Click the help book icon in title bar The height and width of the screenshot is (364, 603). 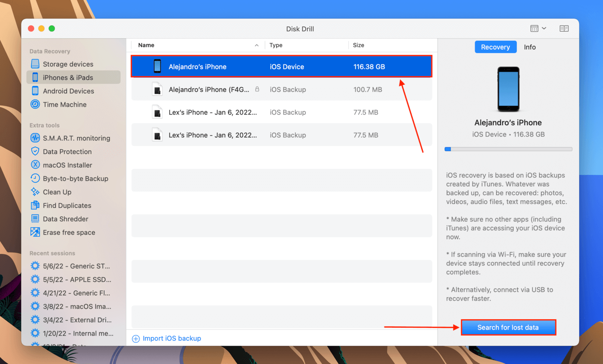pyautogui.click(x=564, y=28)
